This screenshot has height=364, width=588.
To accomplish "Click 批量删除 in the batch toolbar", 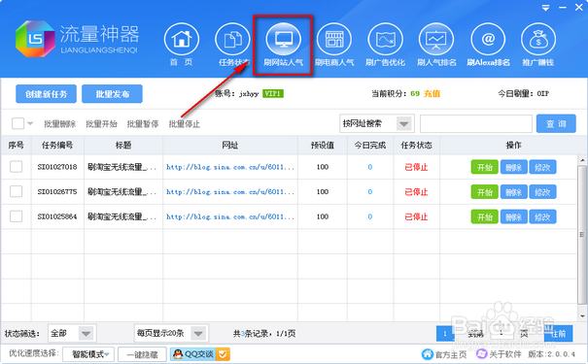I will click(x=60, y=123).
